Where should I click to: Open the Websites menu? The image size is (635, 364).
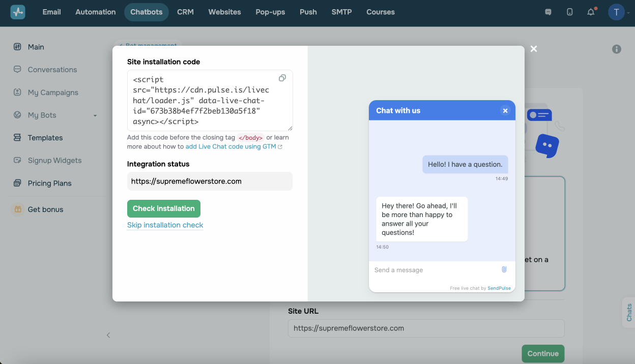pos(224,12)
